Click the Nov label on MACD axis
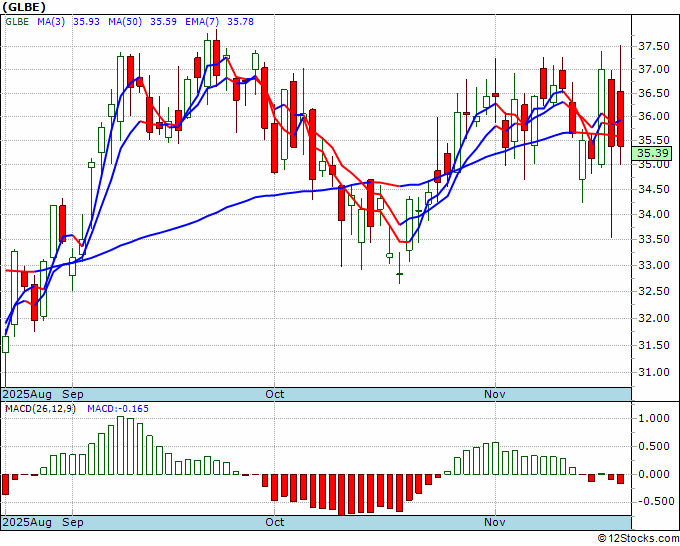Viewport: 680px width, 546px height. (495, 522)
